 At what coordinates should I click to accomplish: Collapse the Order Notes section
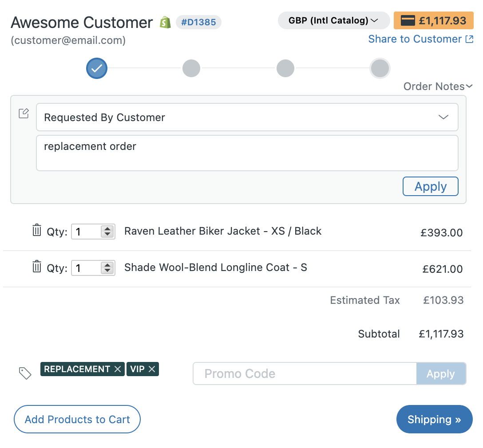(438, 86)
